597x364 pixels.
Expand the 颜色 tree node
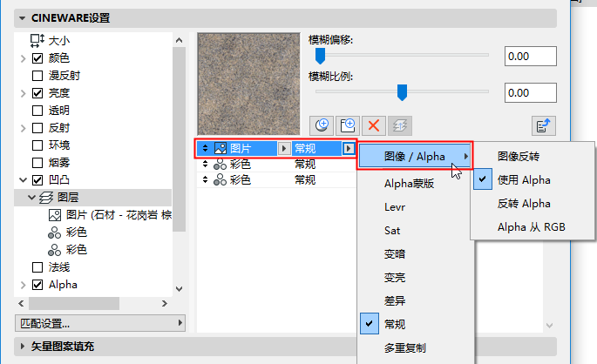pos(23,58)
